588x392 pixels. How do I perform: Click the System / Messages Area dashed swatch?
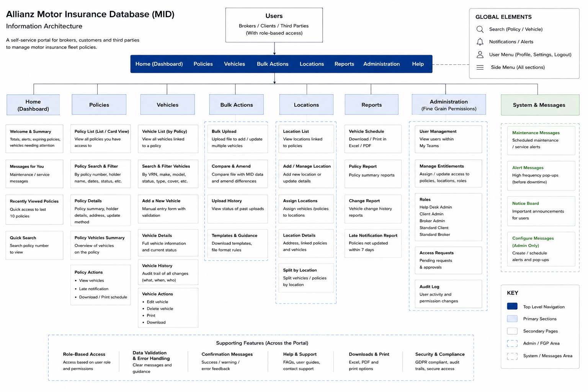[512, 356]
